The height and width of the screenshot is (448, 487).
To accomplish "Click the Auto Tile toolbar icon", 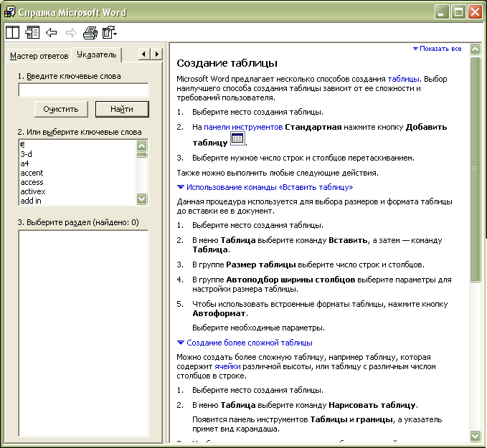I will coord(12,32).
